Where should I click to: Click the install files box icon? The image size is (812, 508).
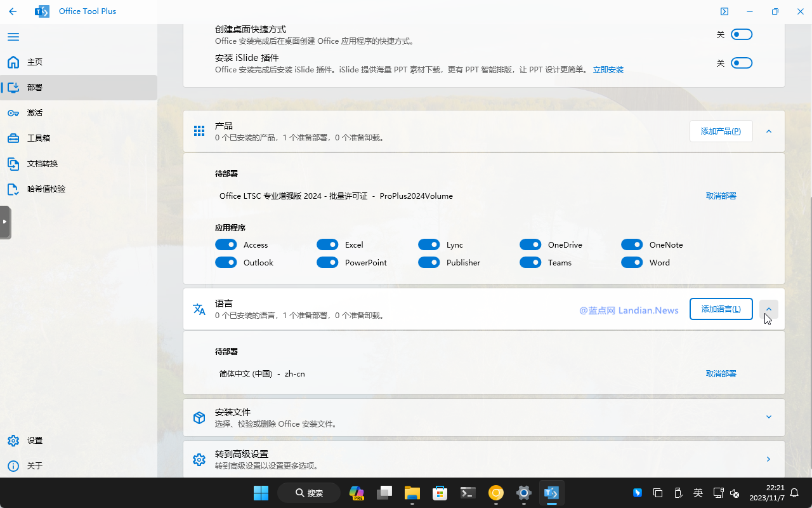(x=199, y=417)
